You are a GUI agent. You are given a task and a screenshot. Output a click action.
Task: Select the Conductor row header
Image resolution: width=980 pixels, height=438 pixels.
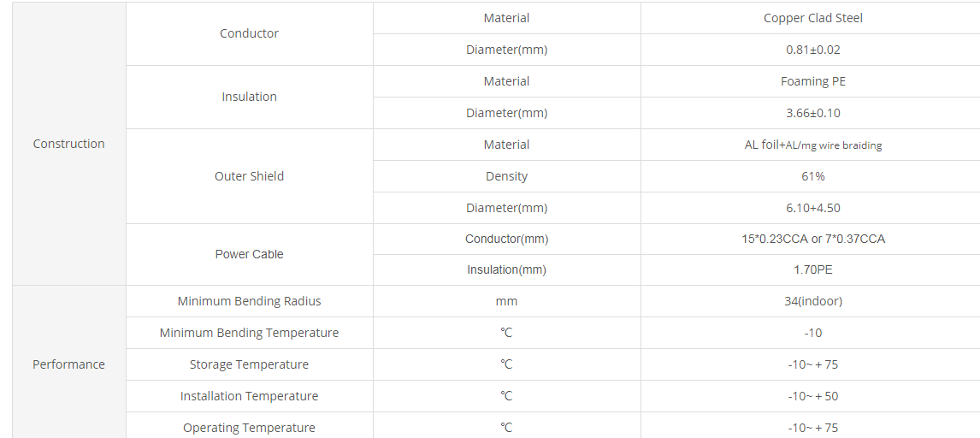coord(250,33)
